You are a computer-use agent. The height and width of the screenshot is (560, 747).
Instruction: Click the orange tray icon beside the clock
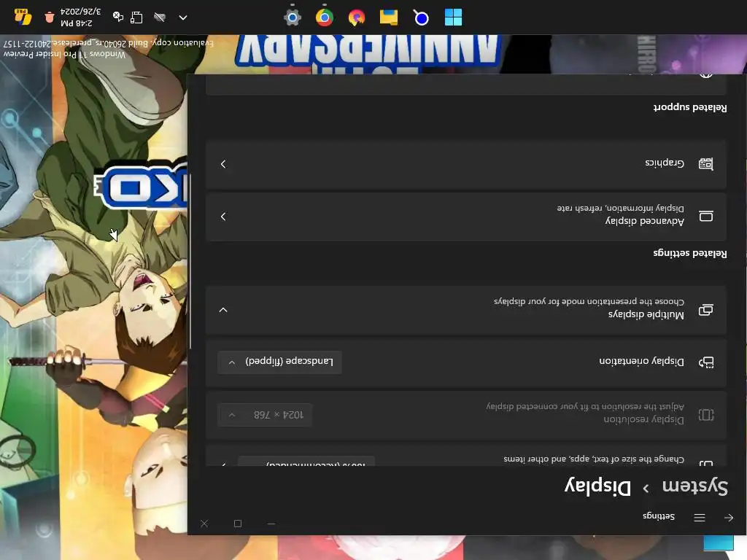click(x=49, y=17)
